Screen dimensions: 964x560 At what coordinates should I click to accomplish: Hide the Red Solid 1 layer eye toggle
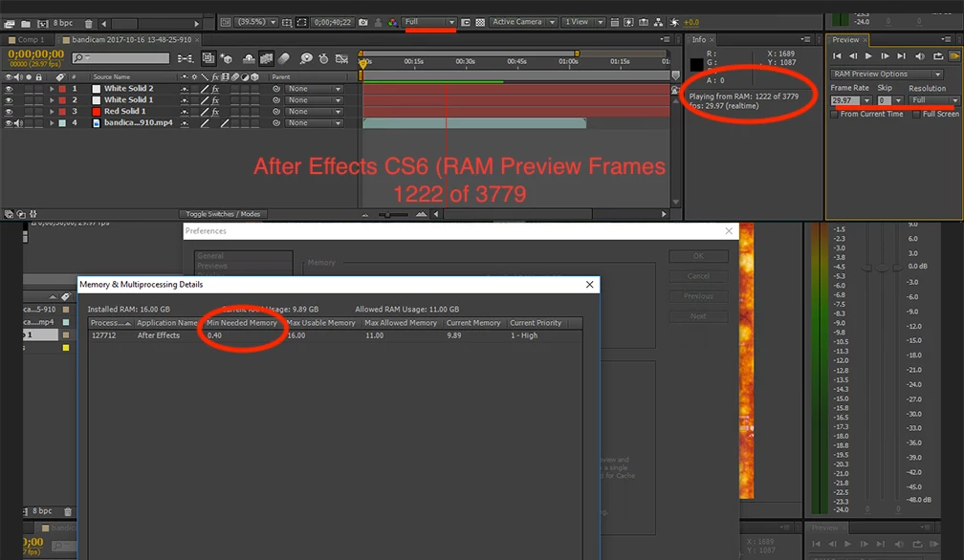pos(9,112)
